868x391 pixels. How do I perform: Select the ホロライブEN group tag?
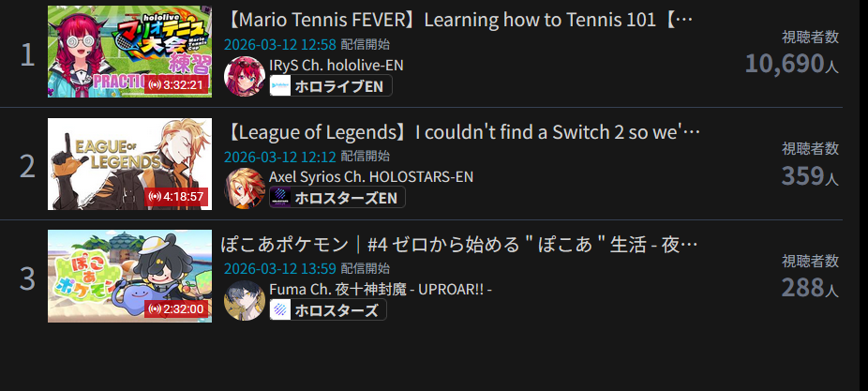click(x=331, y=86)
